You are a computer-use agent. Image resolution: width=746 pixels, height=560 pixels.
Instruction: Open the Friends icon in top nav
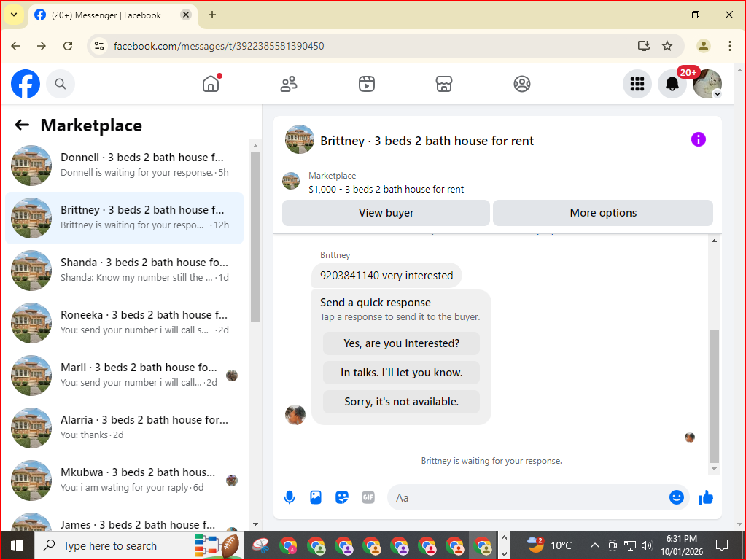click(289, 84)
